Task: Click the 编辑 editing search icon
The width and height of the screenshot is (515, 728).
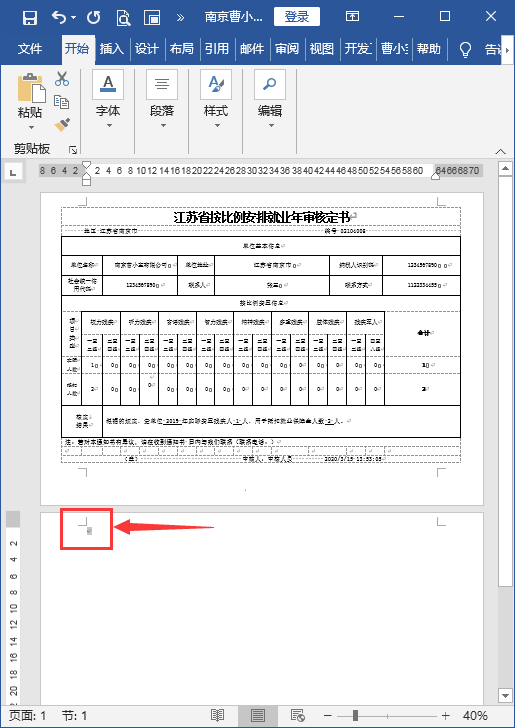Action: pos(270,84)
